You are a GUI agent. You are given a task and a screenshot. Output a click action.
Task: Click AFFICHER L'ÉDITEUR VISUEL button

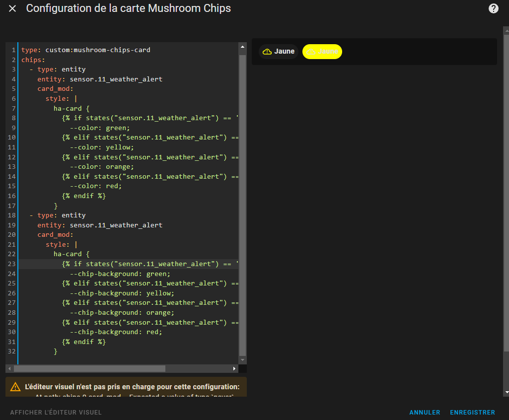pyautogui.click(x=56, y=412)
